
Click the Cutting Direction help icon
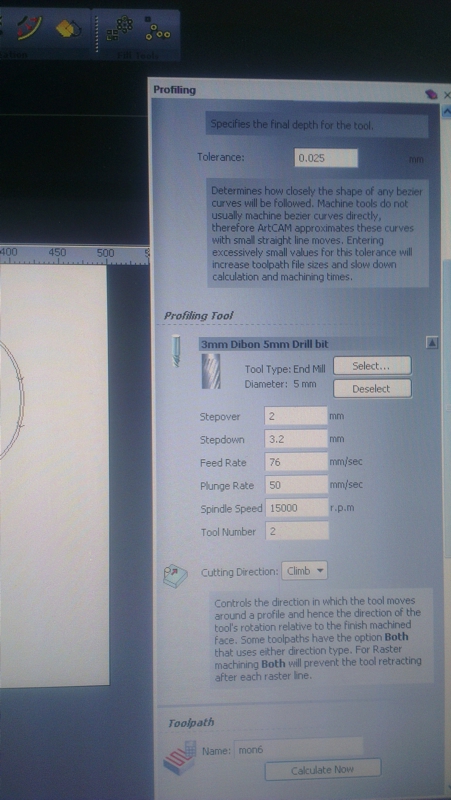pos(172,574)
